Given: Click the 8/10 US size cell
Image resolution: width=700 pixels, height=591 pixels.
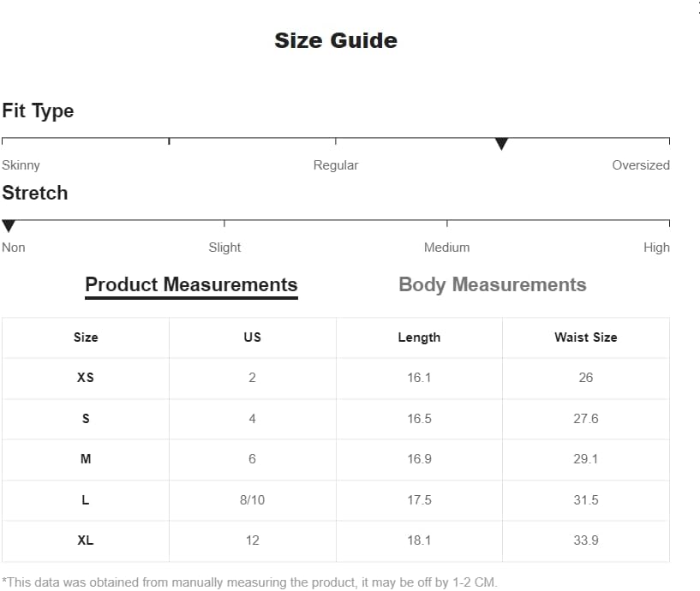Looking at the screenshot, I should point(252,500).
